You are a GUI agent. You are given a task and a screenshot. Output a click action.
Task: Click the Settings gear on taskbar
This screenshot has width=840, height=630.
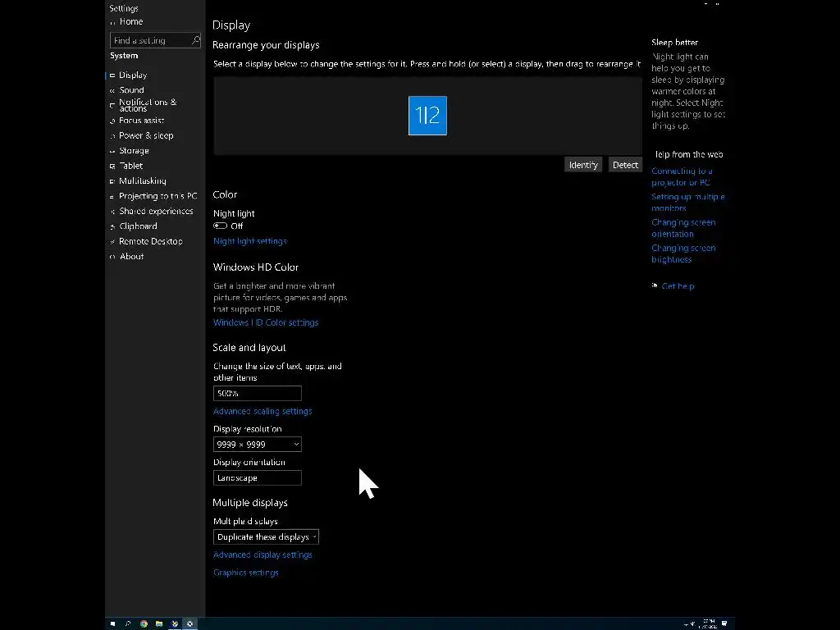[189, 623]
